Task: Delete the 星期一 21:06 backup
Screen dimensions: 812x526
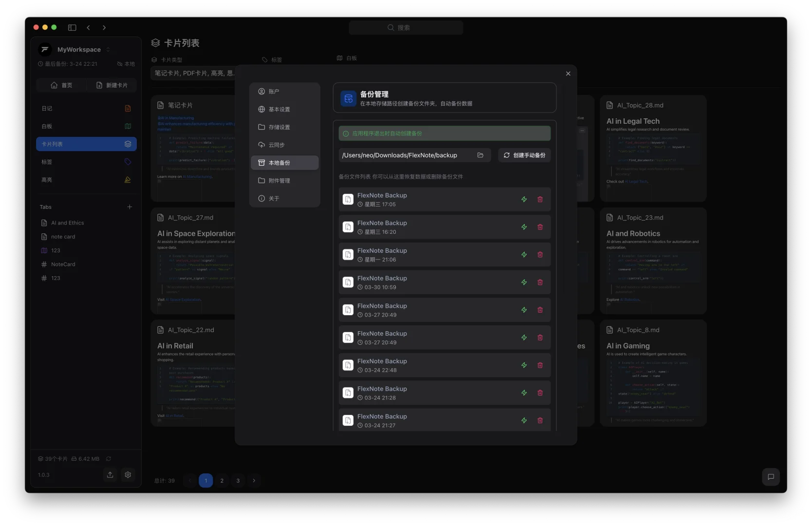Action: (x=540, y=255)
